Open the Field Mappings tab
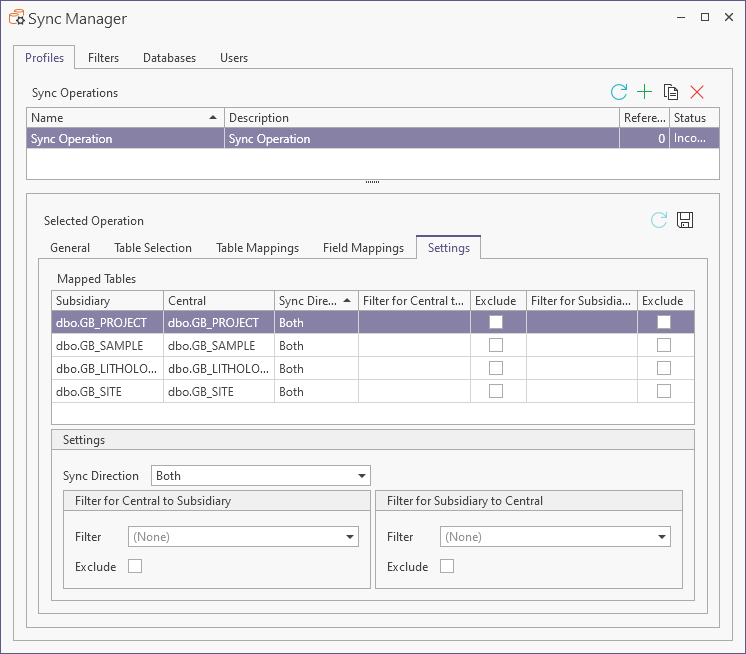This screenshot has width=746, height=654. pyautogui.click(x=363, y=248)
